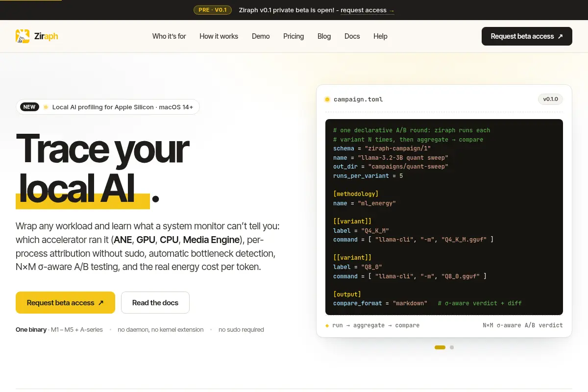Click the compare_format = "markdown" line
588x392 pixels.
coord(380,303)
